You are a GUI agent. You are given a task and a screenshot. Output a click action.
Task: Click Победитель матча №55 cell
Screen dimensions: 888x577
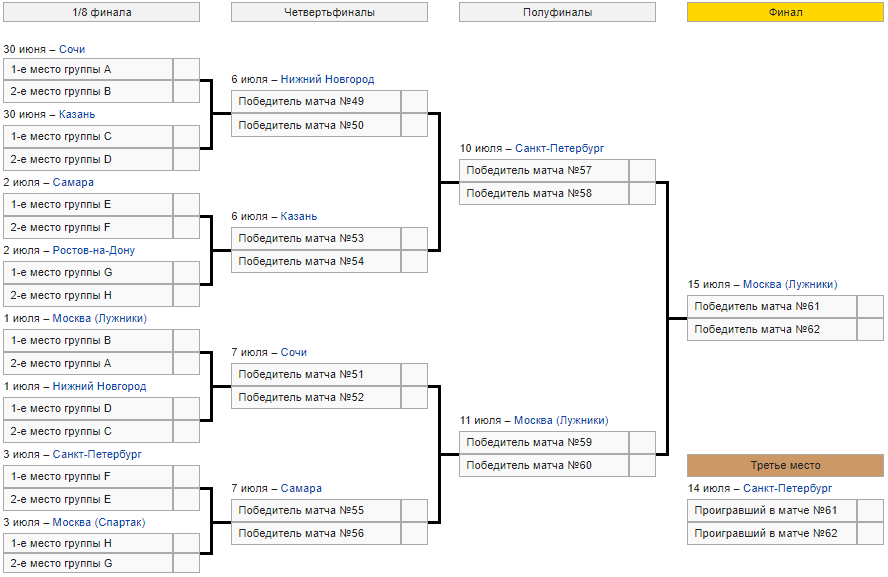click(x=316, y=510)
